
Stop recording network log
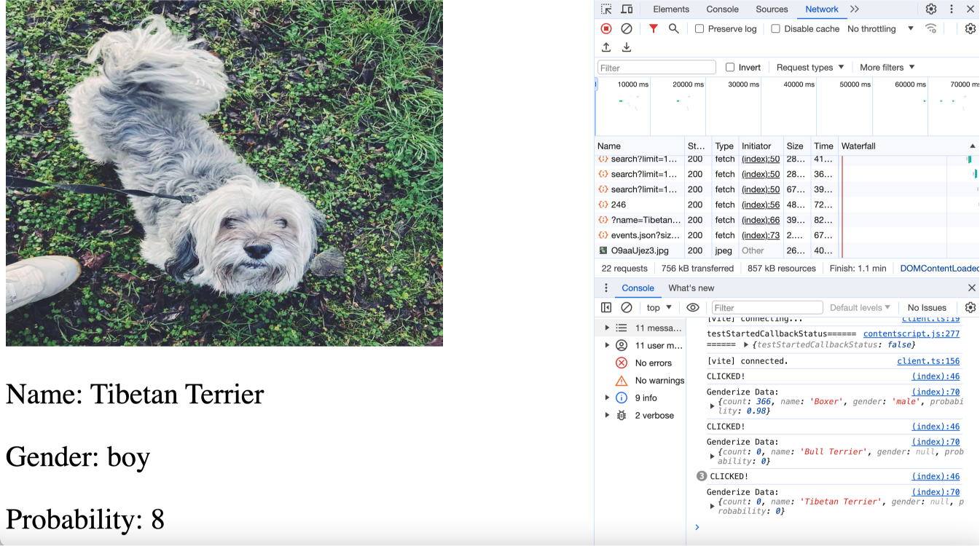click(606, 28)
